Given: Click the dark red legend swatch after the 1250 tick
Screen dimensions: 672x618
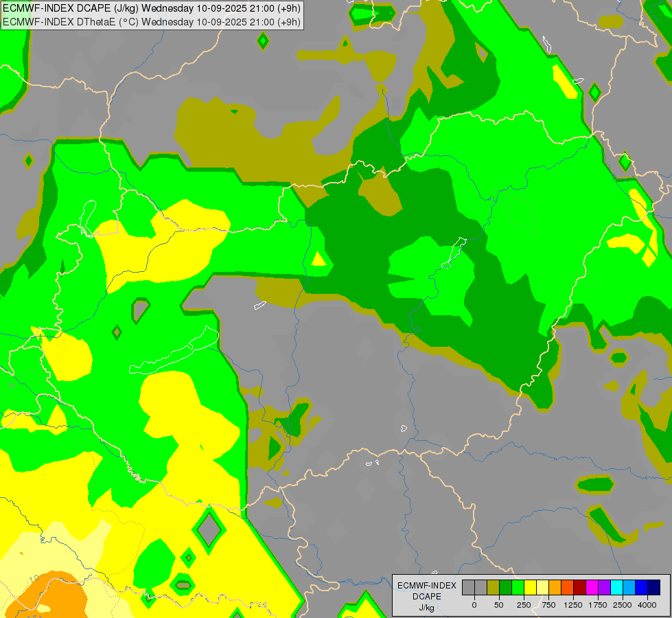Looking at the screenshot, I should click(580, 588).
